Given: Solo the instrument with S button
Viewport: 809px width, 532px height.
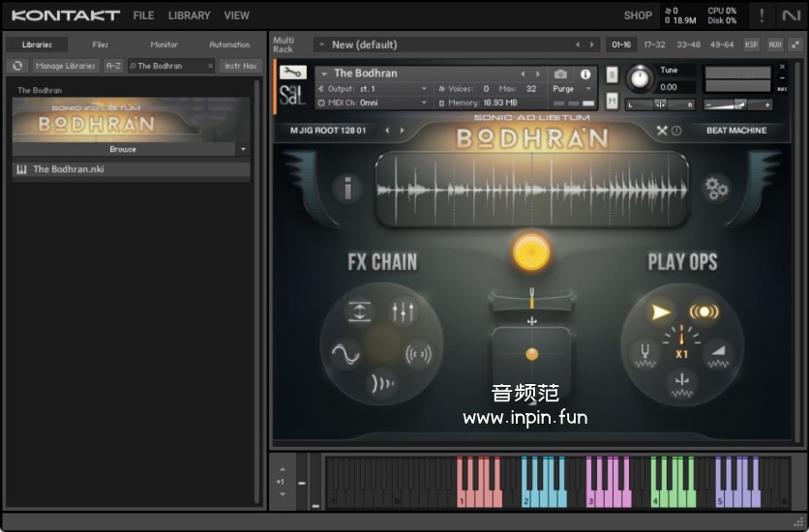Looking at the screenshot, I should [x=612, y=74].
